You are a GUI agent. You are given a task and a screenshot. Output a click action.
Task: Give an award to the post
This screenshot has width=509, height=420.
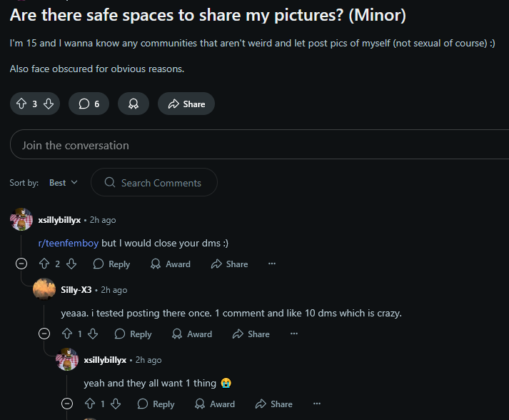coord(133,104)
